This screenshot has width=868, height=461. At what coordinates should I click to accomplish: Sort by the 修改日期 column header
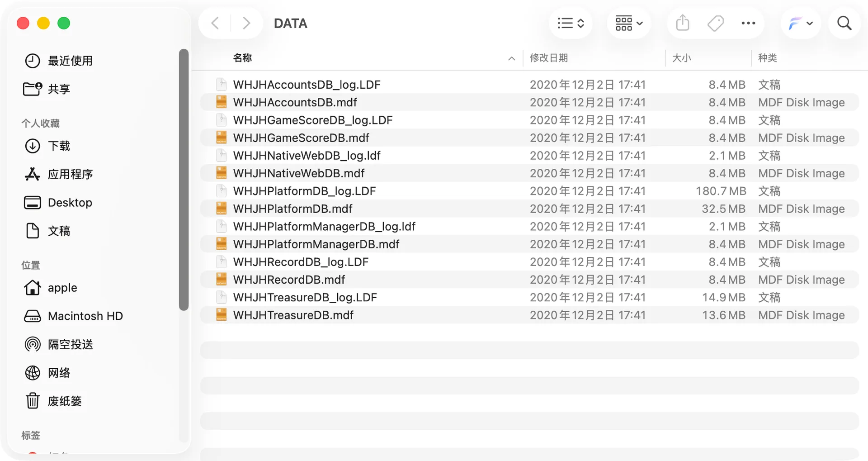549,58
